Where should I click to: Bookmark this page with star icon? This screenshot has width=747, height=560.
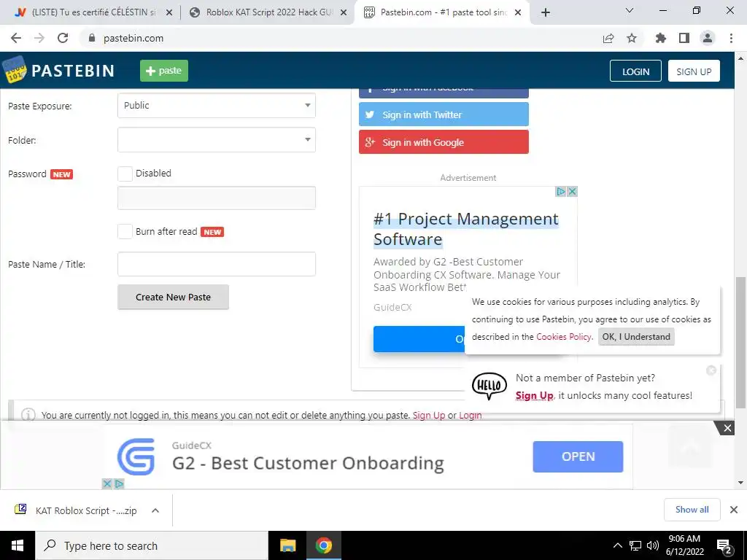632,38
